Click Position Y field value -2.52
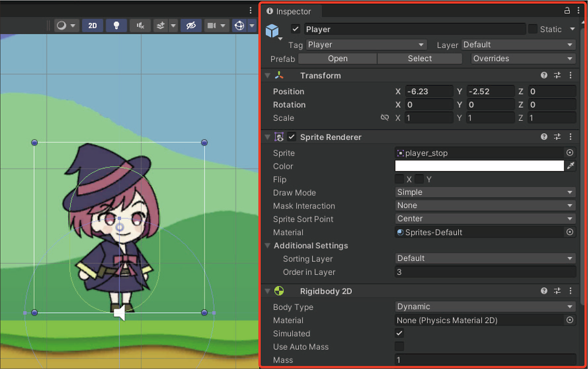This screenshot has height=369, width=588. [x=490, y=92]
